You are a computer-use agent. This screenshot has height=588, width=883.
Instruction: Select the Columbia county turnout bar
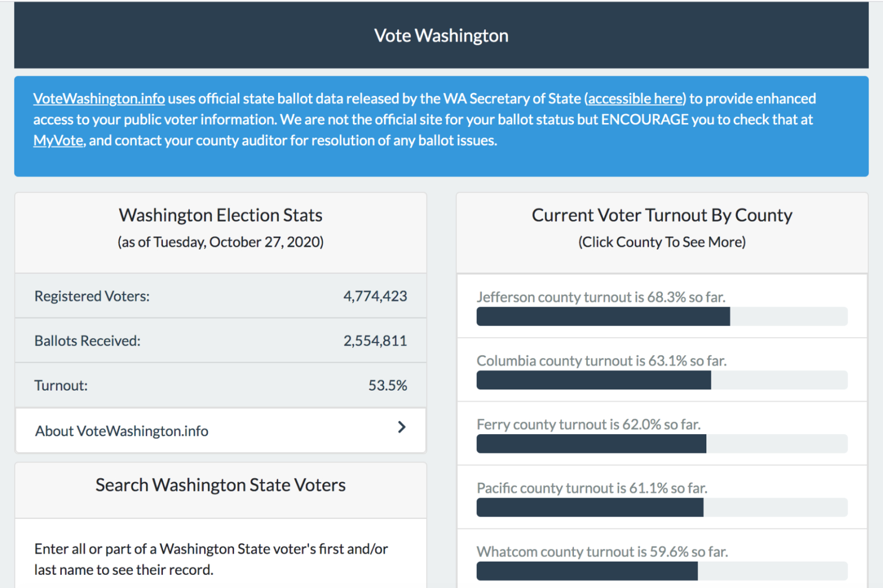[661, 380]
